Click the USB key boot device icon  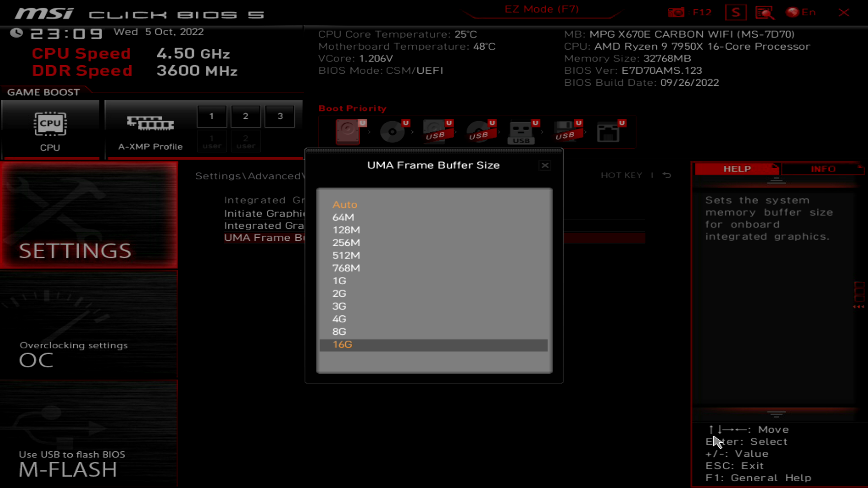(521, 131)
